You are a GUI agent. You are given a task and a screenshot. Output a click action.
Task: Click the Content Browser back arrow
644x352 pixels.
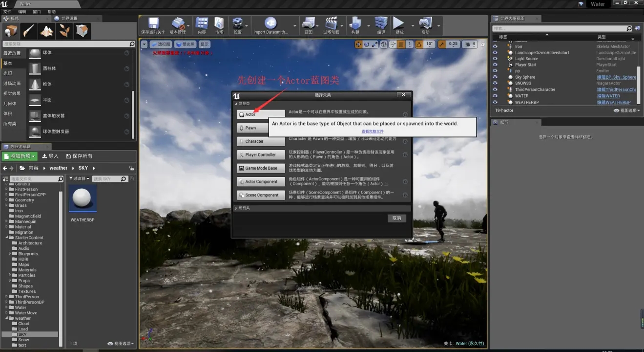[5, 168]
